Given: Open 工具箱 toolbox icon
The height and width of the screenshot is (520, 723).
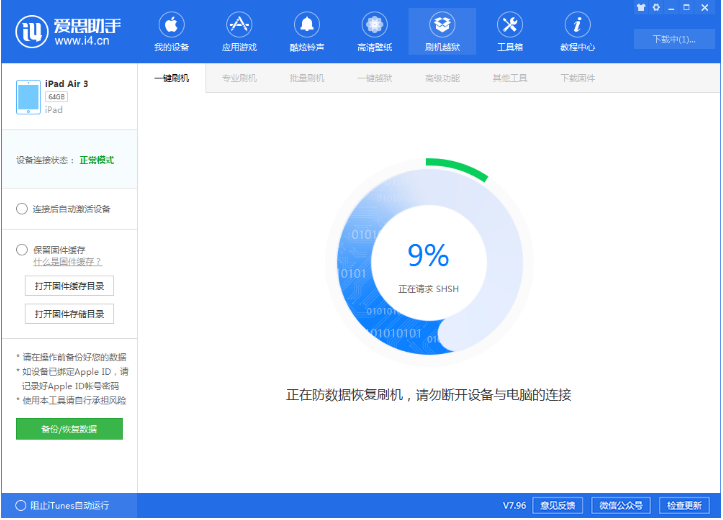Looking at the screenshot, I should pos(509,32).
